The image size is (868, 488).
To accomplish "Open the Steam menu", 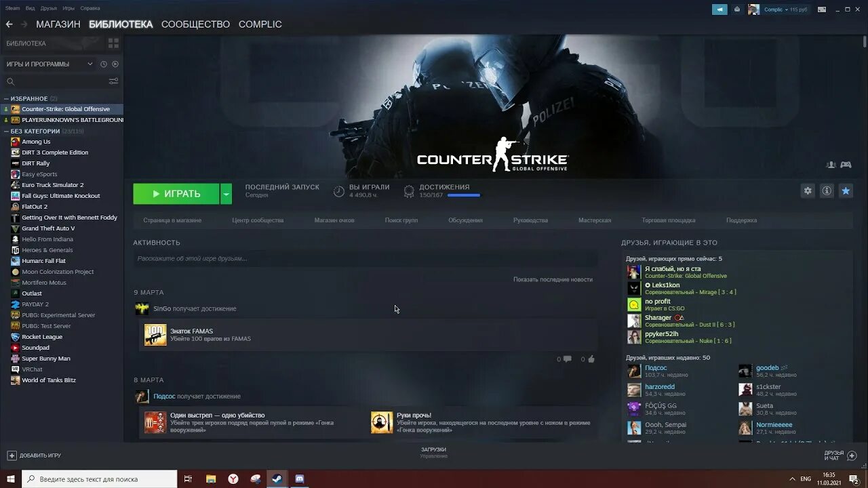I will pyautogui.click(x=13, y=8).
